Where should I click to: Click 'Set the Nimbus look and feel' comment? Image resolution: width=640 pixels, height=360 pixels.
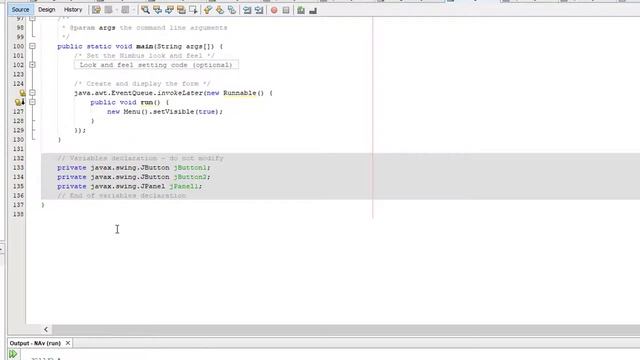click(144, 56)
